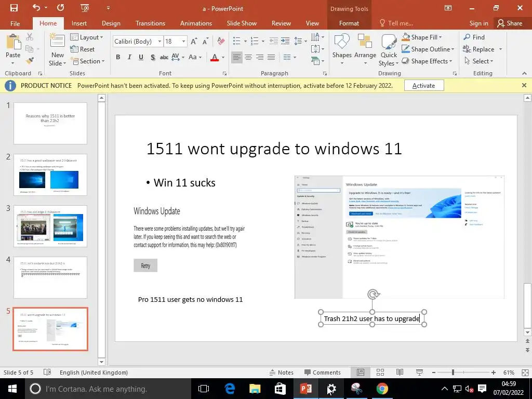
Task: Start the slide show from the status bar
Action: click(x=419, y=372)
